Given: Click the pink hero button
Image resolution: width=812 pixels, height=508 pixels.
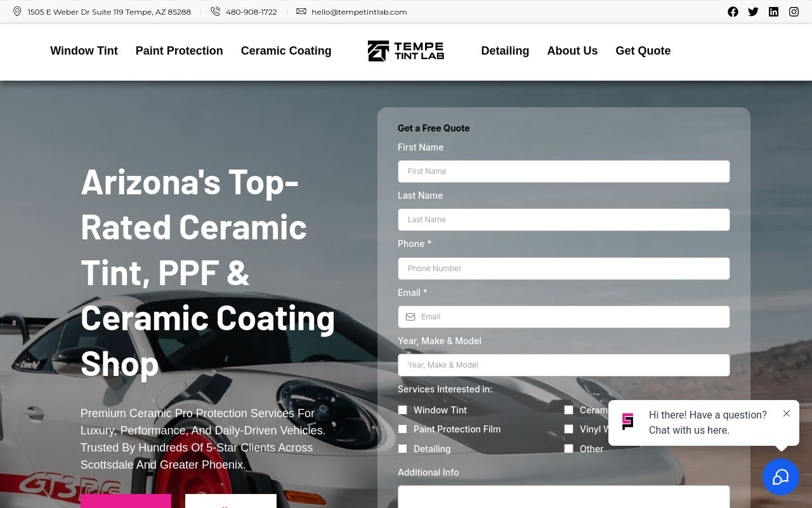Looking at the screenshot, I should tap(126, 501).
